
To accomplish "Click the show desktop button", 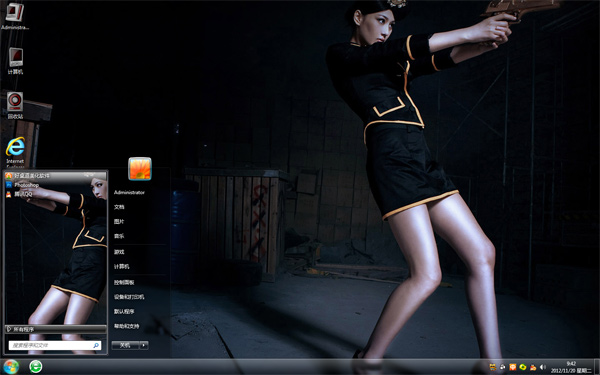I will click(x=597, y=367).
